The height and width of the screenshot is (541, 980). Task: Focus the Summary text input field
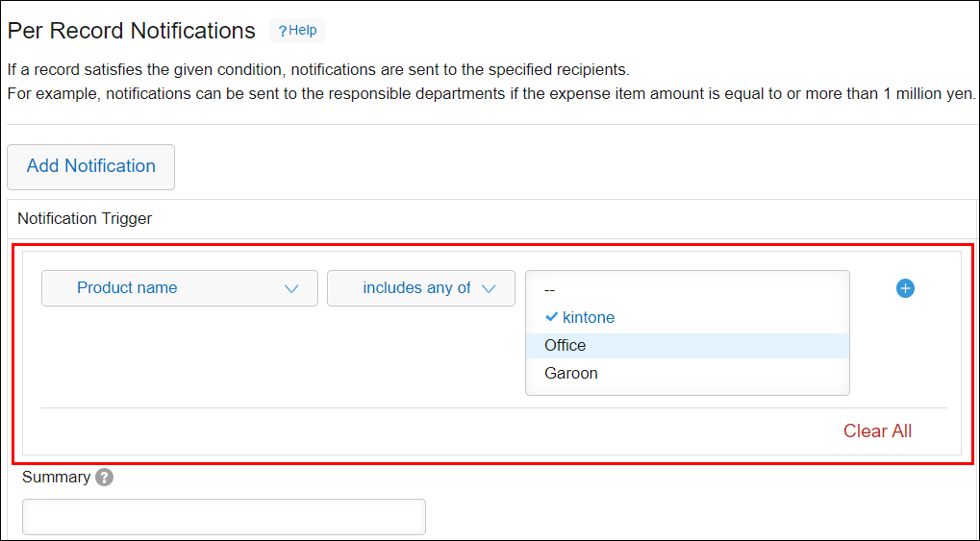click(223, 517)
